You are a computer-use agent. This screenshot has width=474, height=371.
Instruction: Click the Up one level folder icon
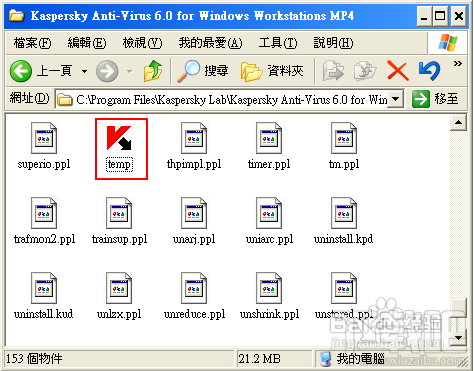point(153,71)
